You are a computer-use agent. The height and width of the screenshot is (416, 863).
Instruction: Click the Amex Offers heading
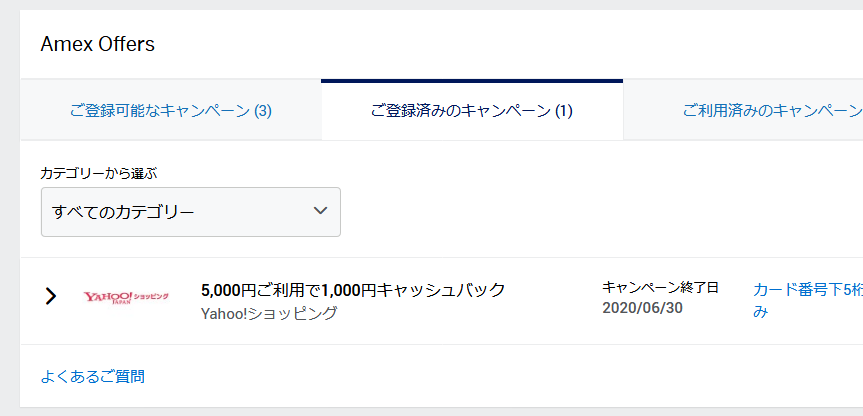point(97,44)
